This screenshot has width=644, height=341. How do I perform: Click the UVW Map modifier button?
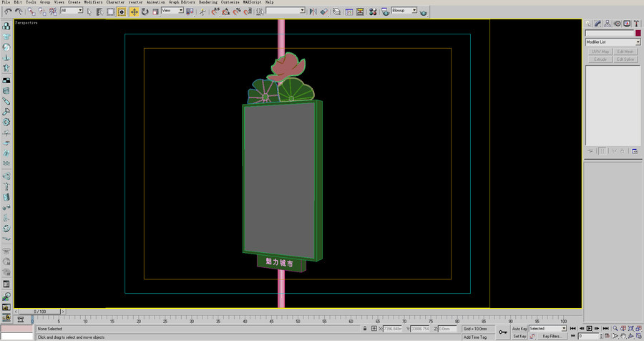[x=600, y=52]
